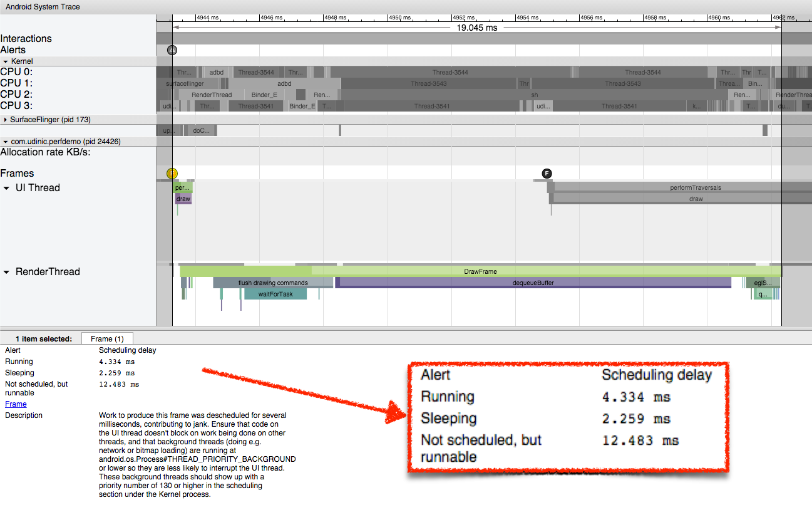Click the Frame link in details panel
Screen dimensions: 812x532
point(16,404)
